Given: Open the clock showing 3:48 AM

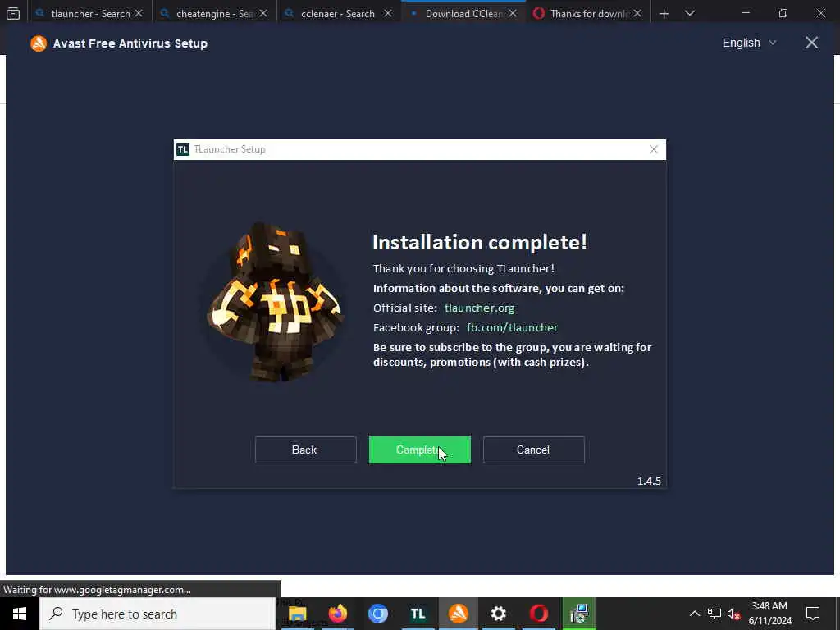Looking at the screenshot, I should click(x=769, y=614).
